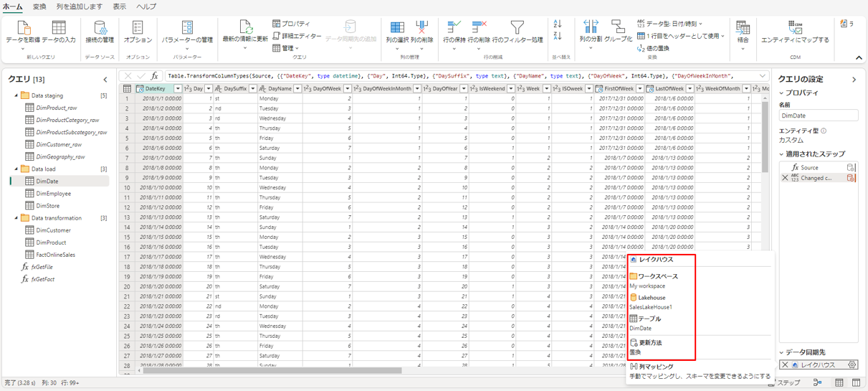Open 接続の管理 connection manager
Viewport: 868px width, 391px height.
point(100,29)
